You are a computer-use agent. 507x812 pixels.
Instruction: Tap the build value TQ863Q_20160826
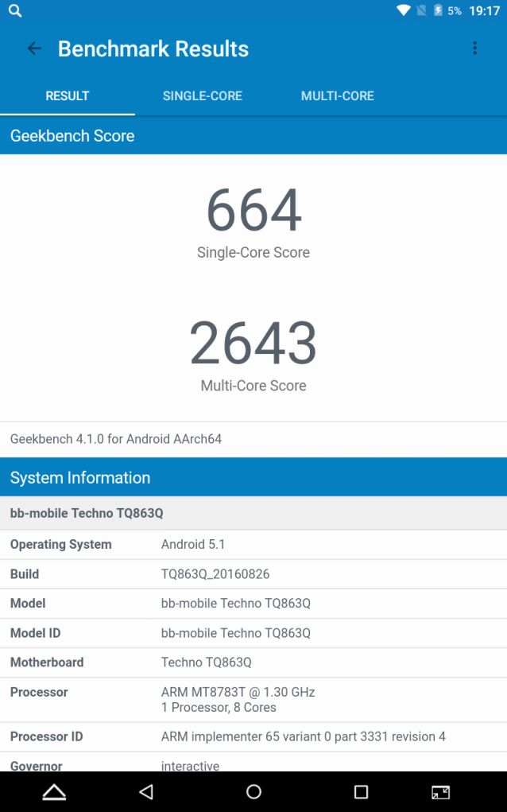[215, 573]
